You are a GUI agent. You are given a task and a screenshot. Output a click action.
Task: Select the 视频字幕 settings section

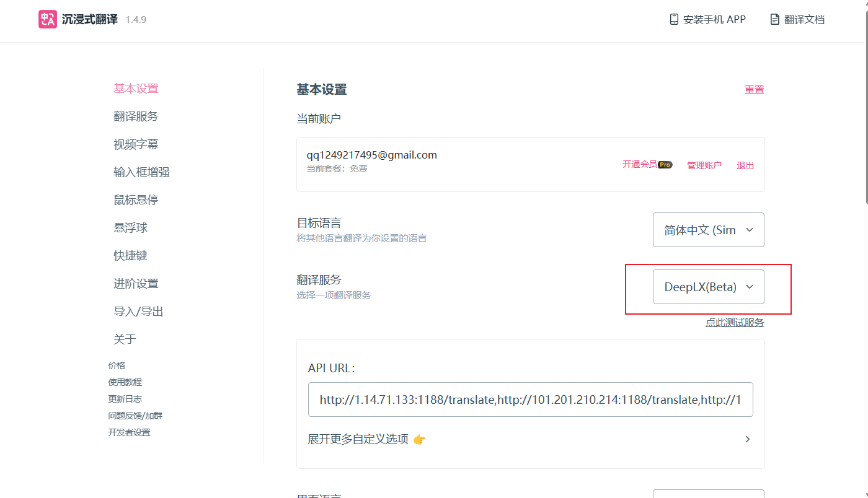(136, 144)
